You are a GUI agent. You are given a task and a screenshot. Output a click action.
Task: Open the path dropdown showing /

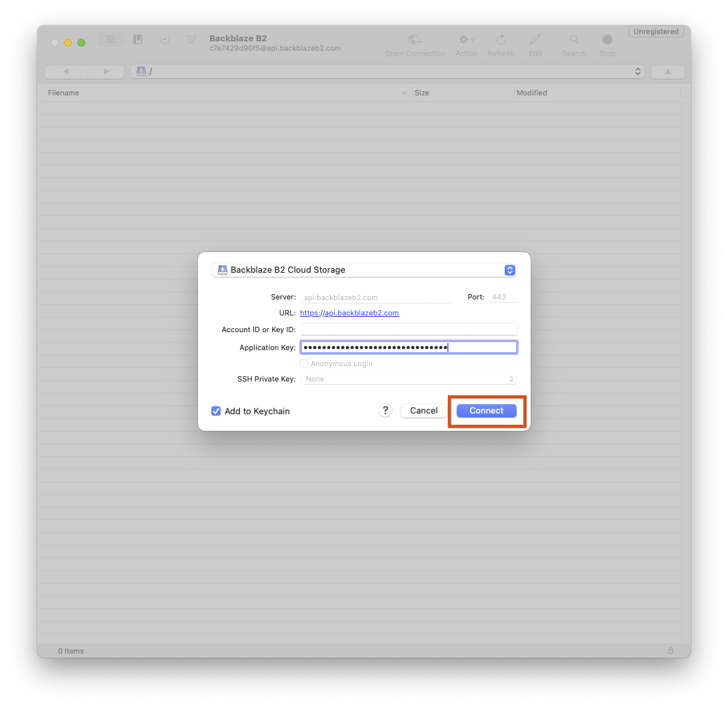coord(387,71)
